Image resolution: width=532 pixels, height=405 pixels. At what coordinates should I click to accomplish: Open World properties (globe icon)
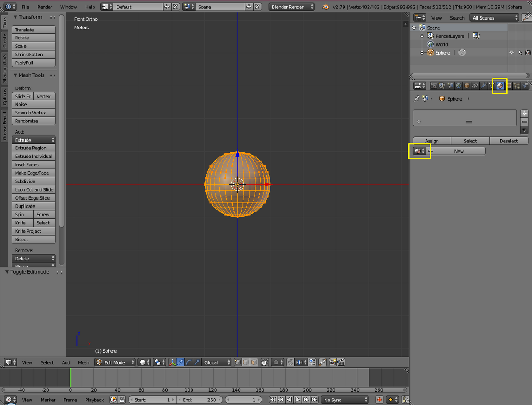(458, 86)
